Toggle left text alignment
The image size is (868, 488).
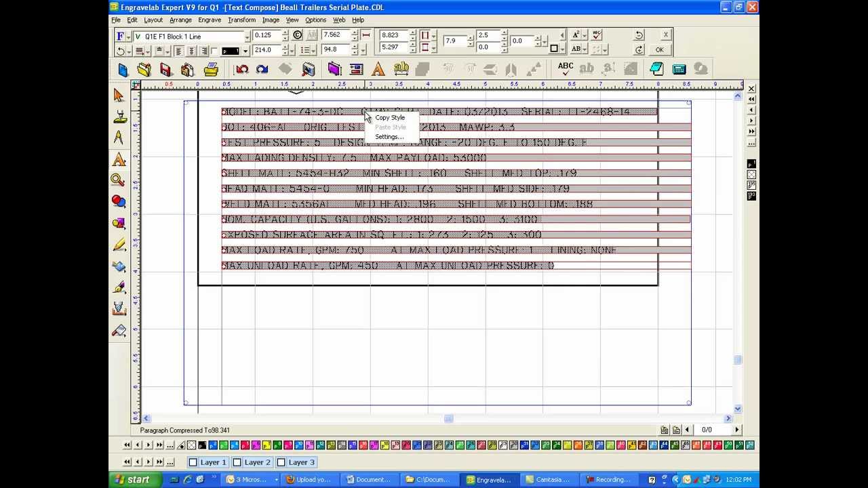point(178,51)
